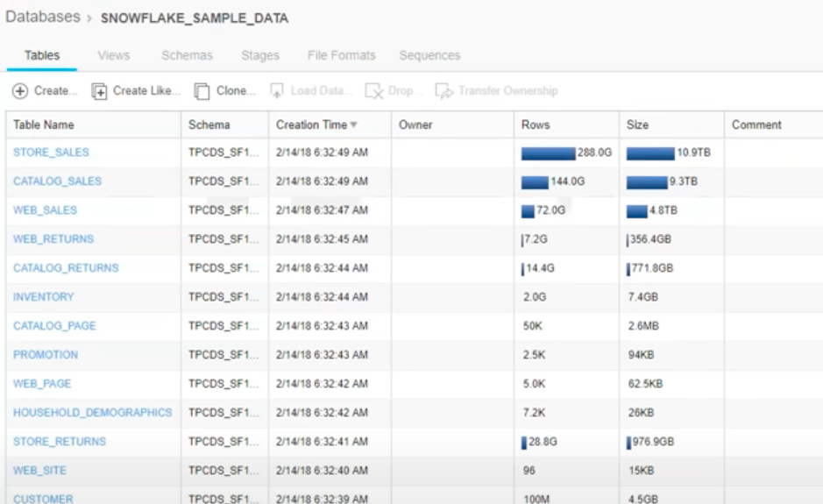Screen dimensions: 823x504
Task: Open the WEB_PAGE table link
Action: [42, 383]
